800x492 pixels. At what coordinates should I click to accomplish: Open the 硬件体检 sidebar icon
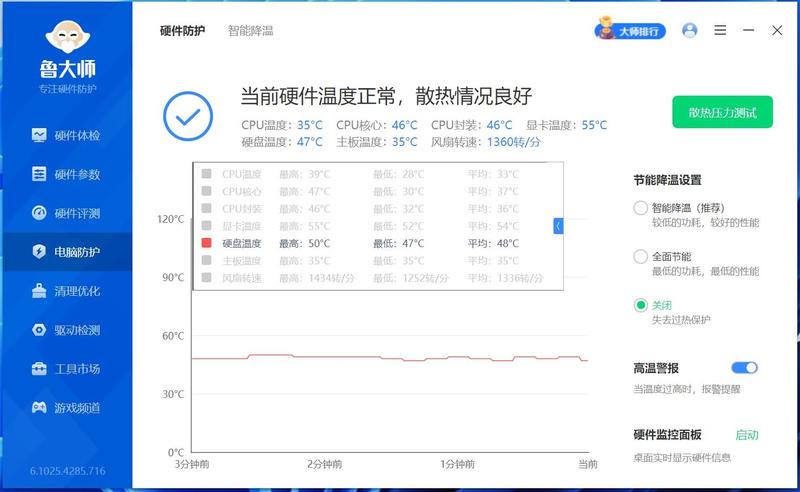coord(39,135)
